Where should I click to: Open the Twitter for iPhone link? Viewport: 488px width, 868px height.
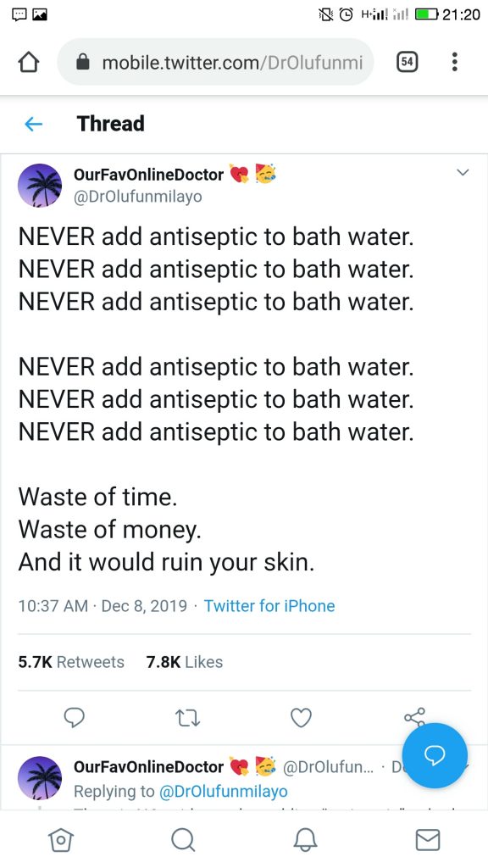point(269,606)
